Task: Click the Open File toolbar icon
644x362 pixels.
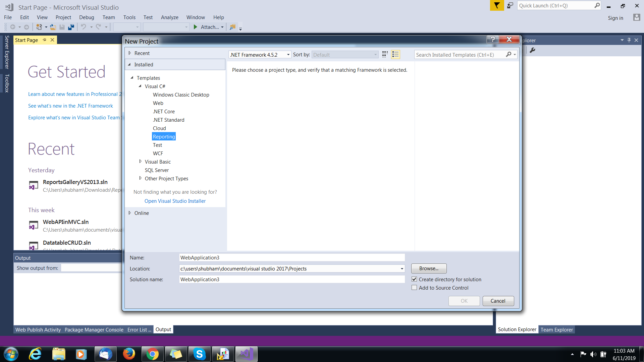Action: point(53,27)
